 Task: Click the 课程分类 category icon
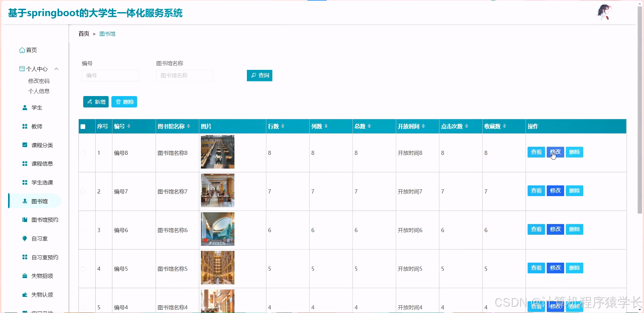(x=24, y=145)
